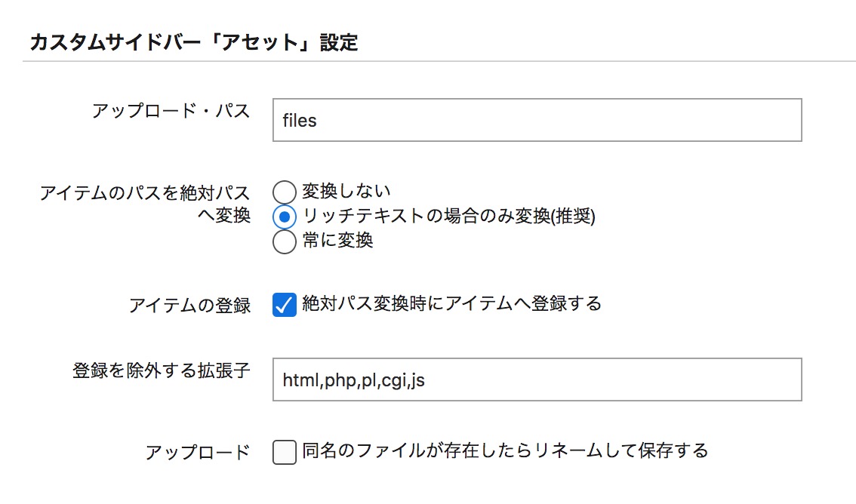The width and height of the screenshot is (856, 504).
Task: Select the 常に変換 radio option
Action: pyautogui.click(x=285, y=241)
